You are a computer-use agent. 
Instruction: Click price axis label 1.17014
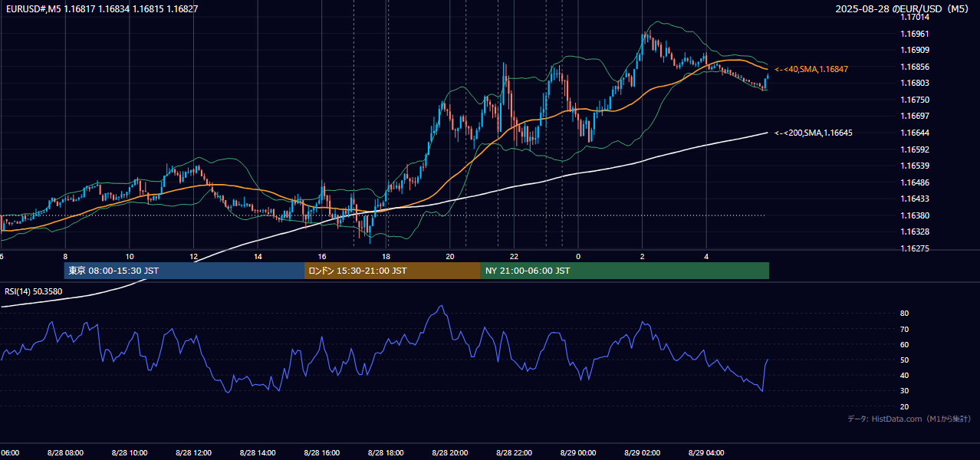[x=914, y=17]
